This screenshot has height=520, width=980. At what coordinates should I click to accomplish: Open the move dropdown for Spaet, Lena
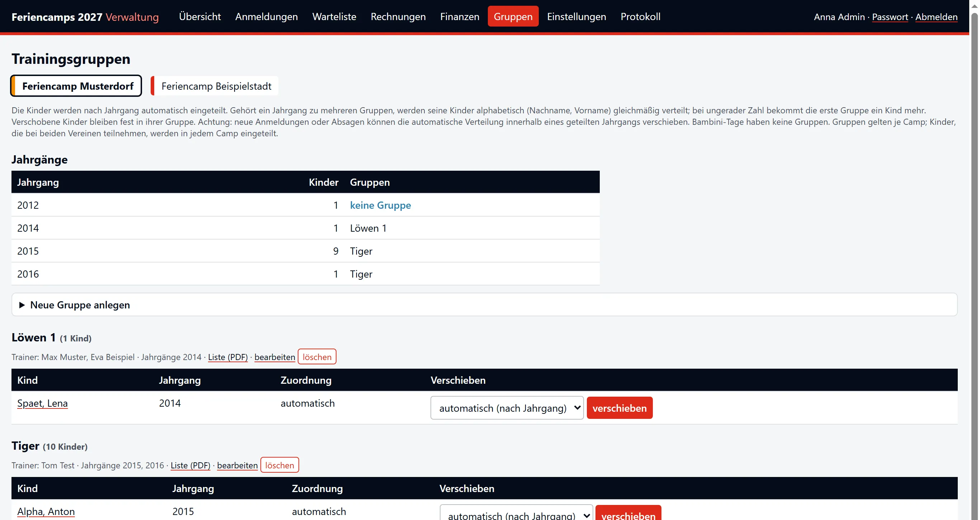(507, 408)
